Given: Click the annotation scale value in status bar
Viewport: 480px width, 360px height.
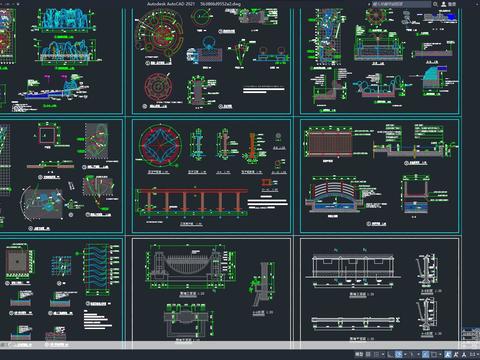Looking at the screenshot, I should point(473,354).
